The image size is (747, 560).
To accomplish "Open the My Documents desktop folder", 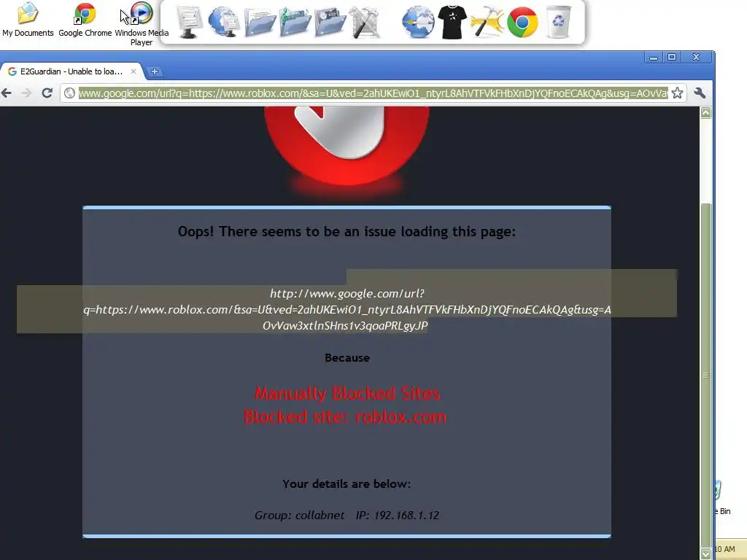I will point(28,19).
